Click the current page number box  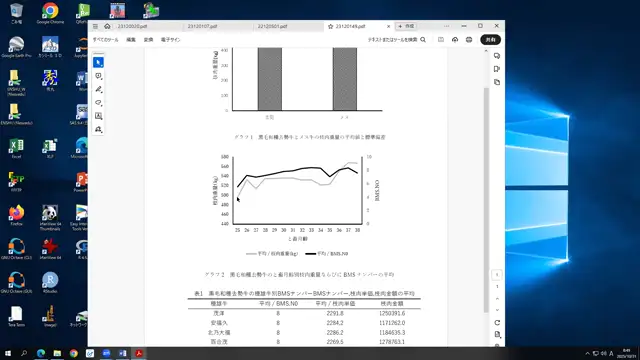497,275
